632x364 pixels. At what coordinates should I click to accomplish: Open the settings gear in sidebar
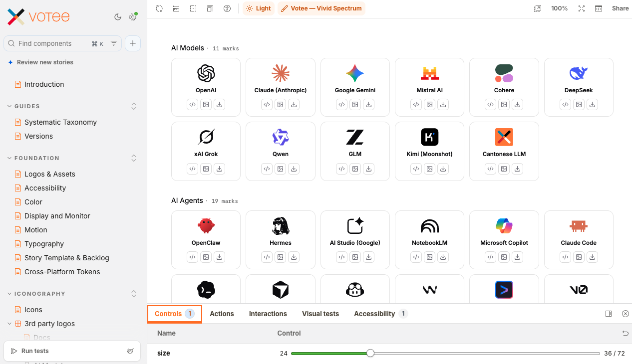click(133, 17)
